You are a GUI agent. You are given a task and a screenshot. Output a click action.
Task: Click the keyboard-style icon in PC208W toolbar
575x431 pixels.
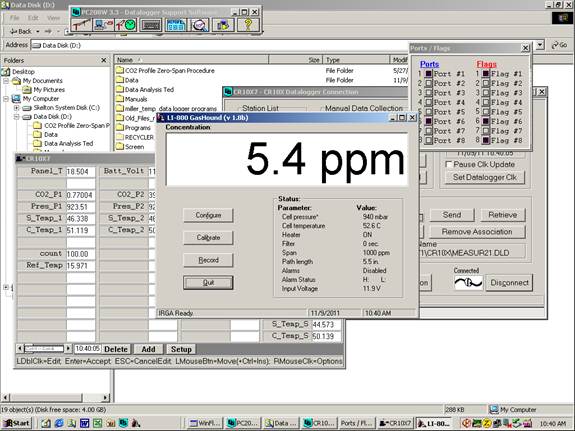(x=151, y=25)
